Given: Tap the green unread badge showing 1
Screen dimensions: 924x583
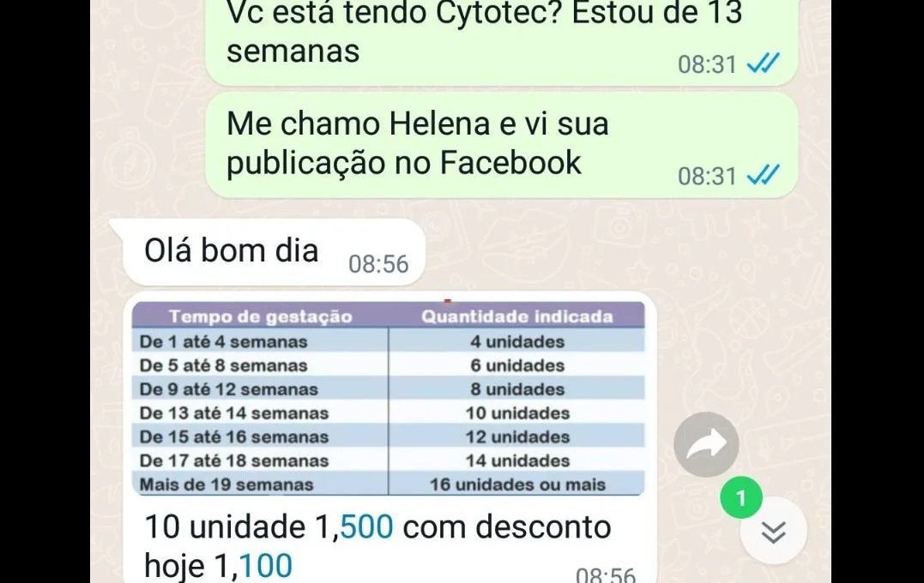Looking at the screenshot, I should 741,497.
